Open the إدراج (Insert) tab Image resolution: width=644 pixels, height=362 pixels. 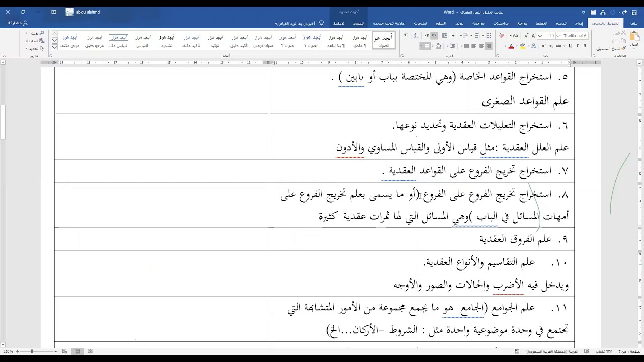579,23
